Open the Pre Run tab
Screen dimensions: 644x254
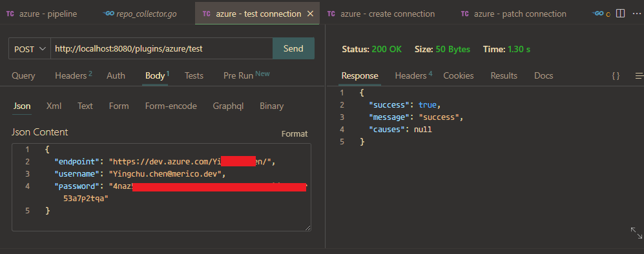pyautogui.click(x=247, y=76)
